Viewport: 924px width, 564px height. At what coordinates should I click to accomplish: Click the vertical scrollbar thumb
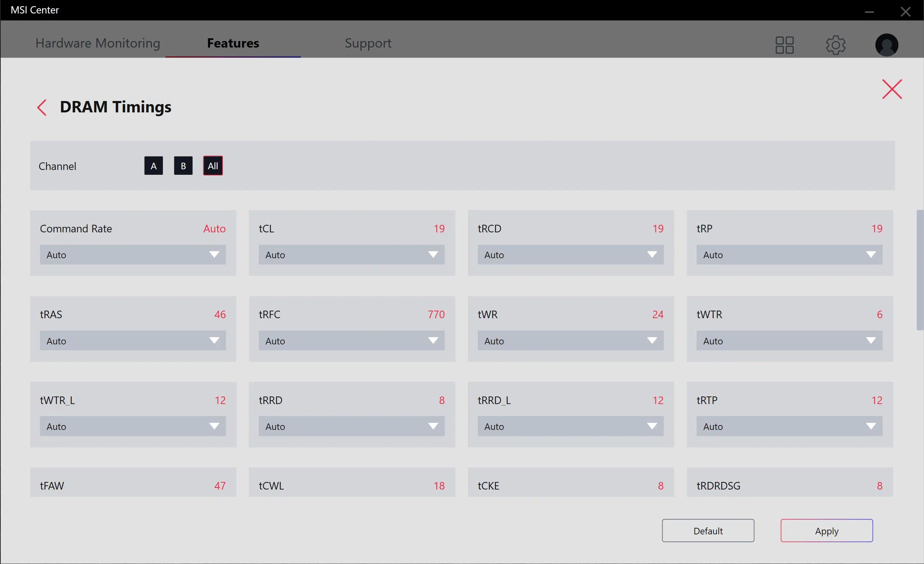pyautogui.click(x=920, y=270)
